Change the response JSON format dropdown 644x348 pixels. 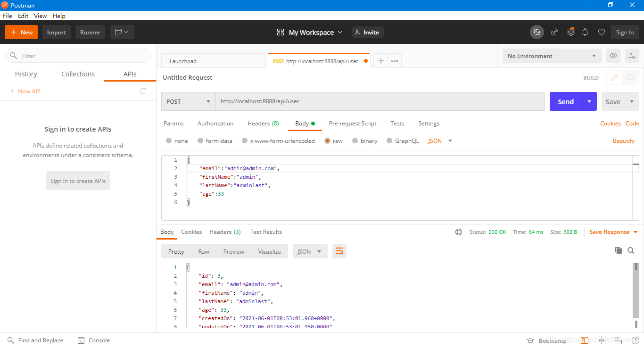pos(310,251)
